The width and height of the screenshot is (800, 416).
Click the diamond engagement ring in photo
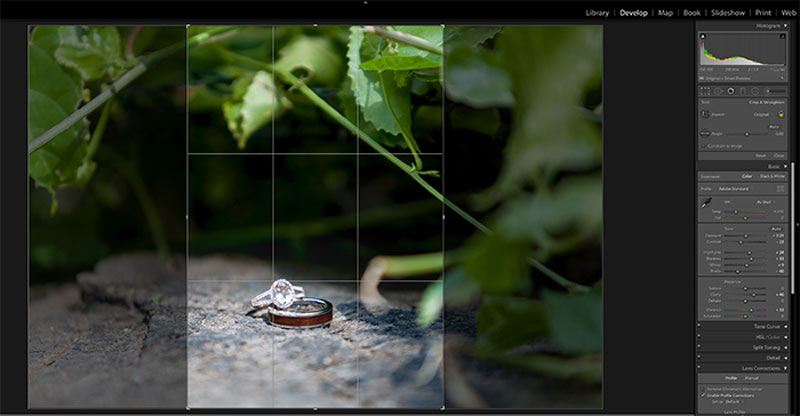[x=282, y=293]
